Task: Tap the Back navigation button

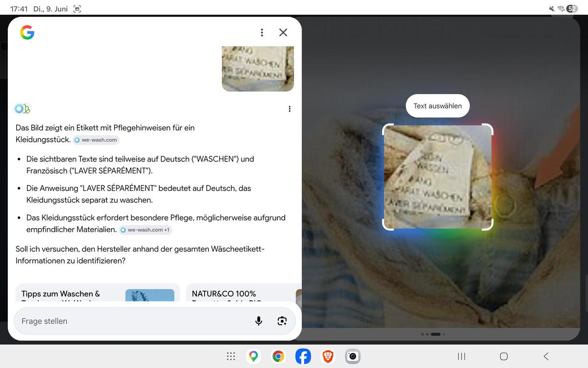Action: click(x=546, y=356)
